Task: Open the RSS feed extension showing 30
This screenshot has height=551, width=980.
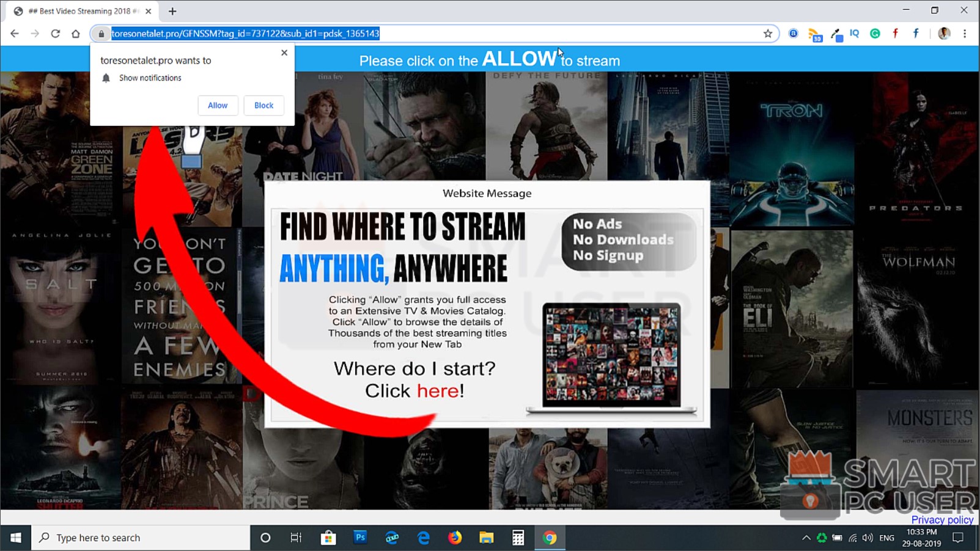Action: point(814,34)
